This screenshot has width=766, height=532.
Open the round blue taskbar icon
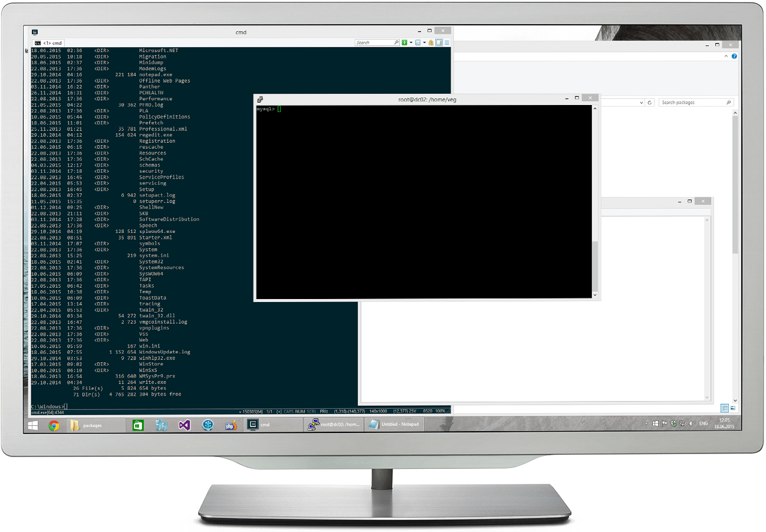208,425
